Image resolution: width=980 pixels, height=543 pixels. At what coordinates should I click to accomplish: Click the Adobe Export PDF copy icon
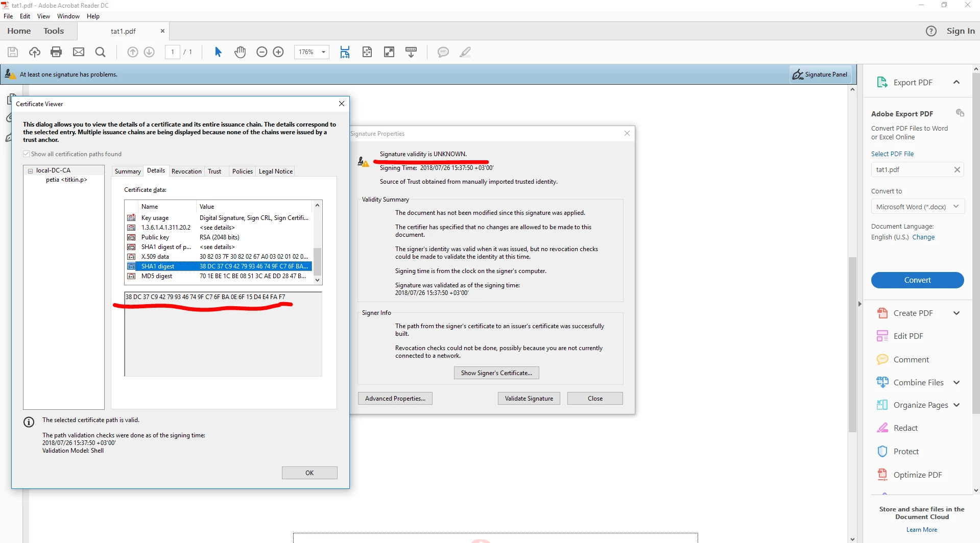coord(960,113)
